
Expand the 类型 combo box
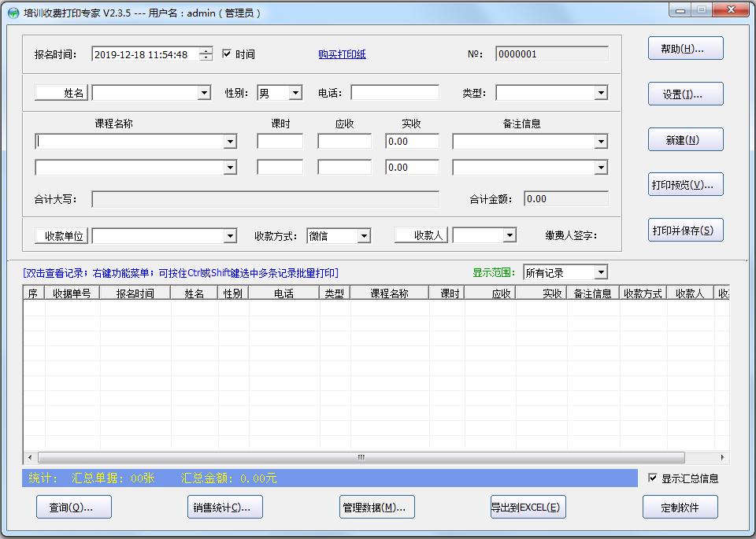point(601,93)
